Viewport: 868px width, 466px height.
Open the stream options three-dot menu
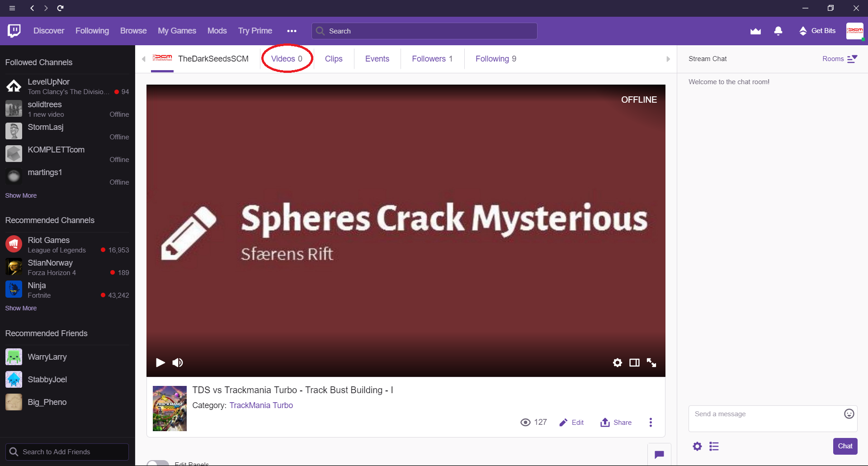[x=651, y=423]
